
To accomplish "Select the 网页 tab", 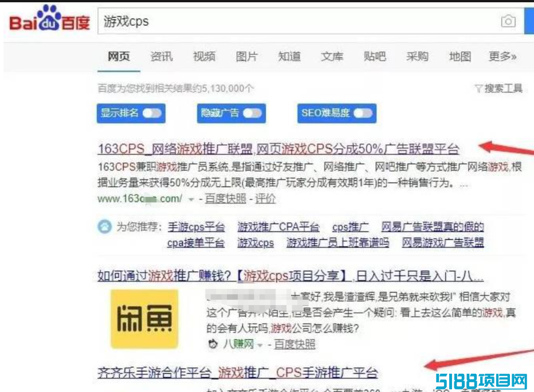I will tap(119, 56).
